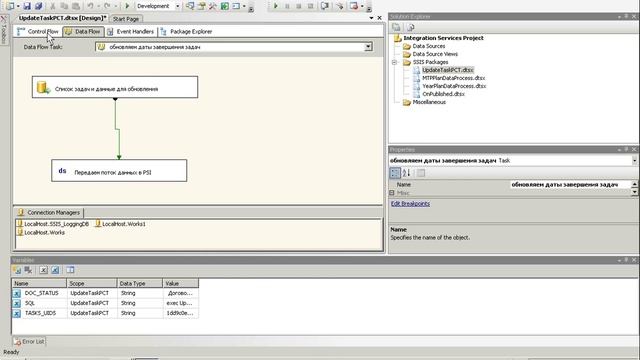The height and width of the screenshot is (360, 640).
Task: Open the Toolbox side panel
Action: 4,30
